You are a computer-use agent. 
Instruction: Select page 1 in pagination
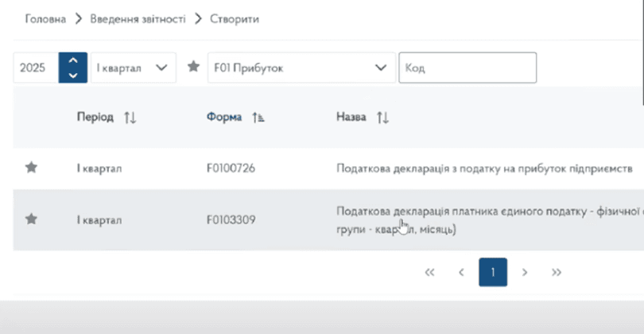[493, 272]
